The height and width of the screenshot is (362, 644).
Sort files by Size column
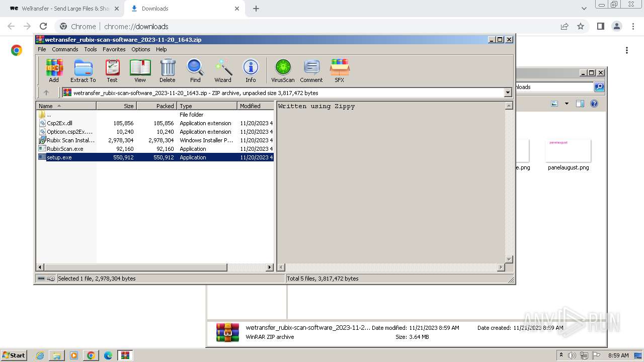point(116,106)
